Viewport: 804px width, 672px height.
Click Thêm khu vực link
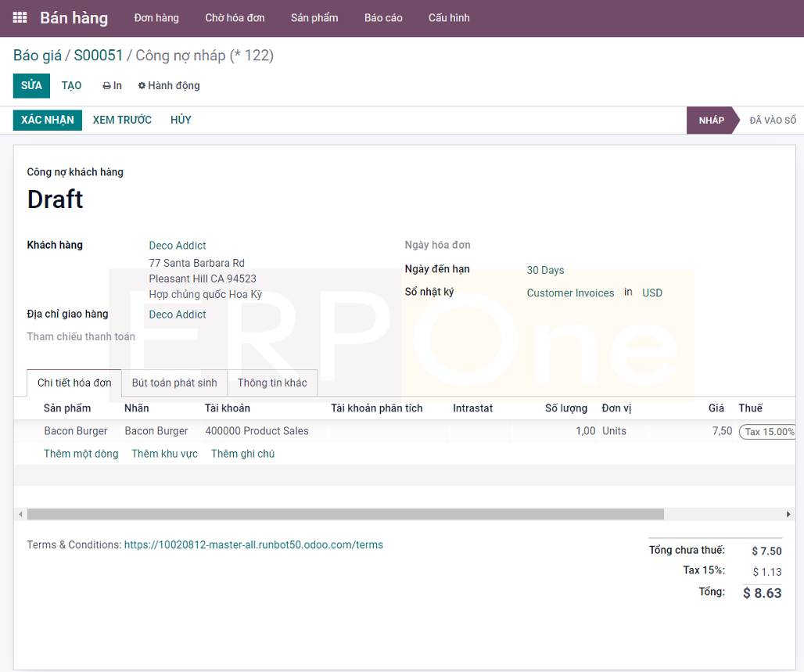(x=164, y=454)
